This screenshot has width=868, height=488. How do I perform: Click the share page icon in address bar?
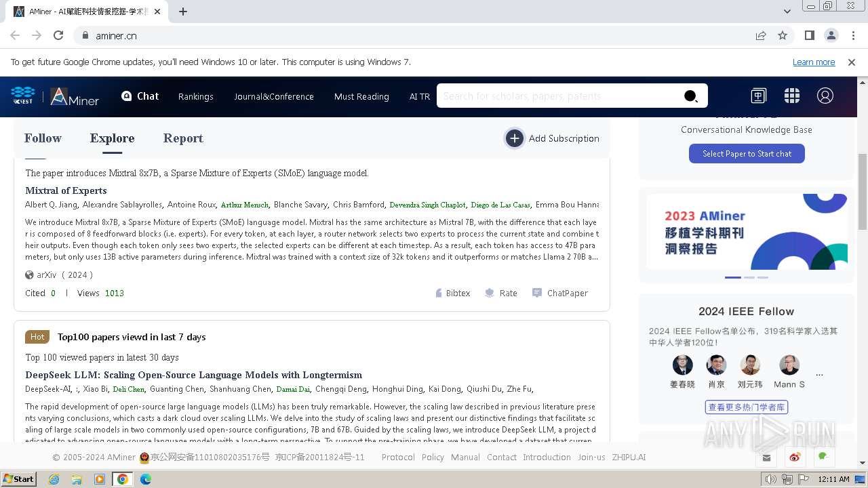[x=761, y=35]
